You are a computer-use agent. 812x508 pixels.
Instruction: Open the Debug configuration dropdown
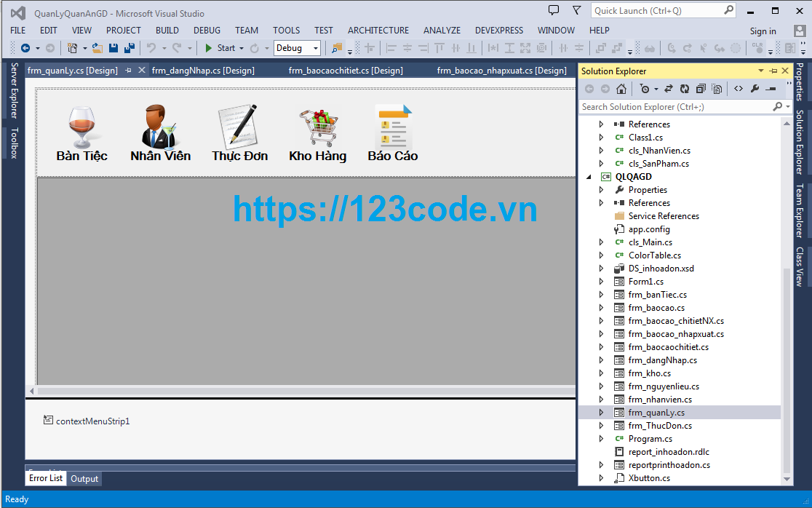(x=315, y=47)
